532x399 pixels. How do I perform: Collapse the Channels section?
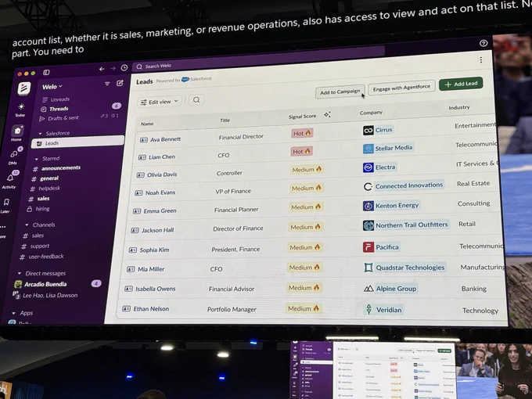(x=27, y=225)
